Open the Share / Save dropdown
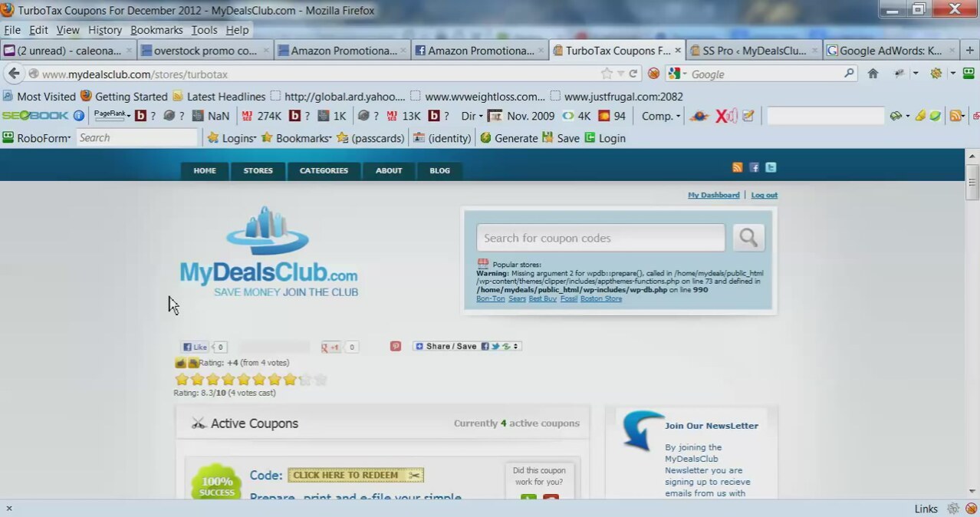 click(x=467, y=347)
